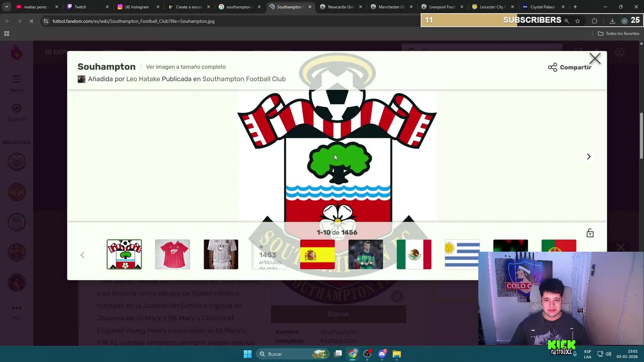Screen dimensions: 644x362
Task: Switch to the Leicester City tab
Action: pyautogui.click(x=493, y=7)
